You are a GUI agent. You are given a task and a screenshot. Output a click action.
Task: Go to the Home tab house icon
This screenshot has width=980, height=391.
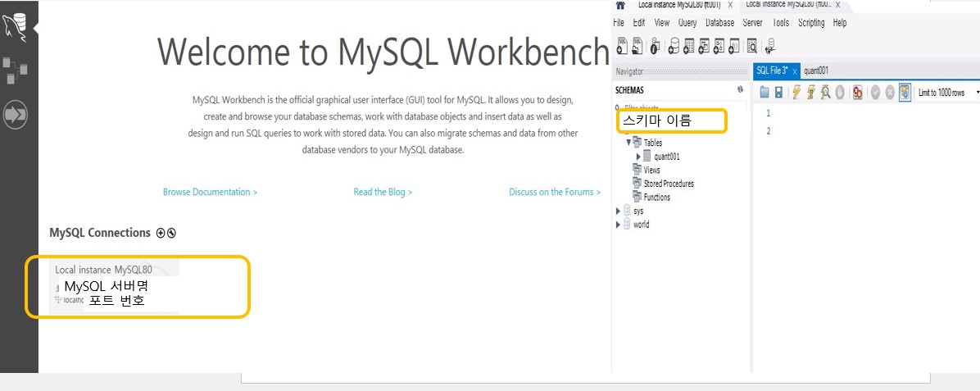click(620, 5)
